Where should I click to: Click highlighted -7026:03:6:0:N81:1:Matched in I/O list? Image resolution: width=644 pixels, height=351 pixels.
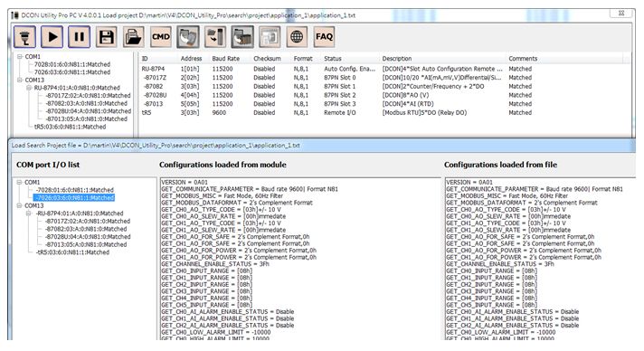(74, 198)
